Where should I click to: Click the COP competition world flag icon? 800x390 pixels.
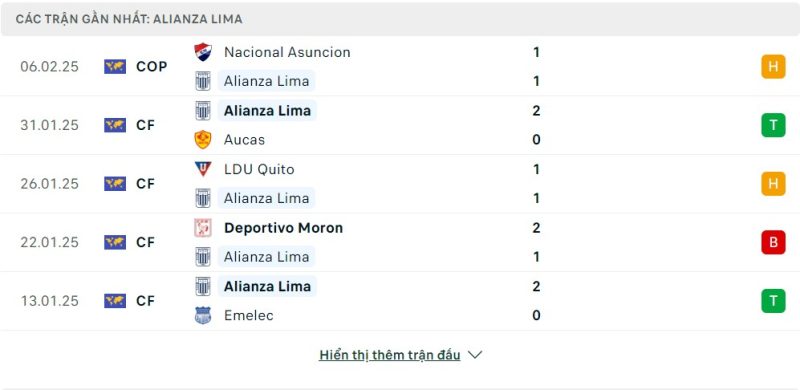(115, 66)
